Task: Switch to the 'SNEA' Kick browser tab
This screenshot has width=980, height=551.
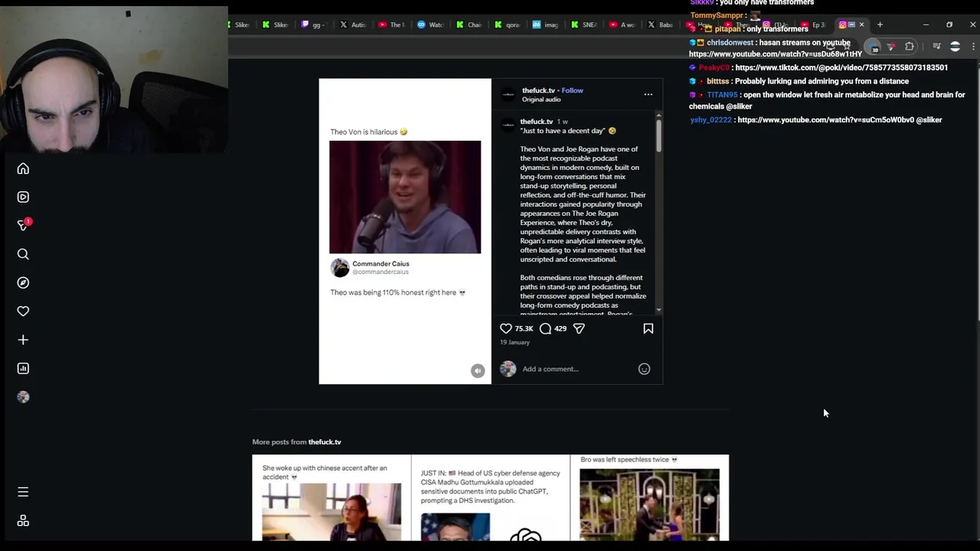Action: click(584, 24)
